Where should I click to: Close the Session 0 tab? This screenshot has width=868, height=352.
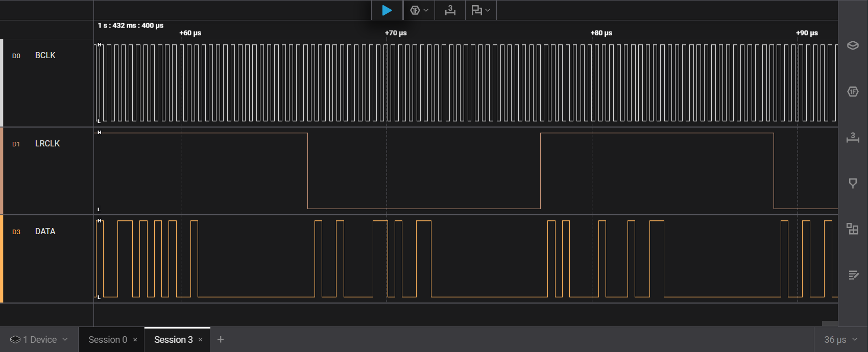135,340
